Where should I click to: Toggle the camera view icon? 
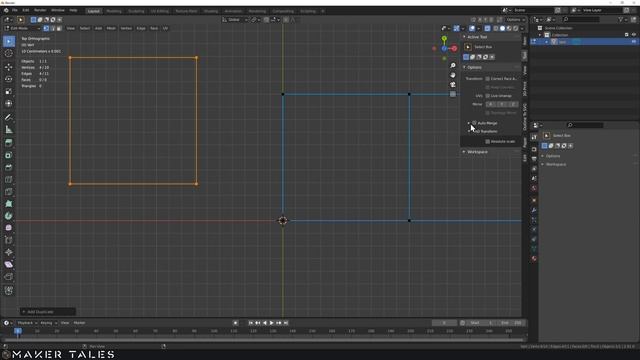pyautogui.click(x=453, y=84)
